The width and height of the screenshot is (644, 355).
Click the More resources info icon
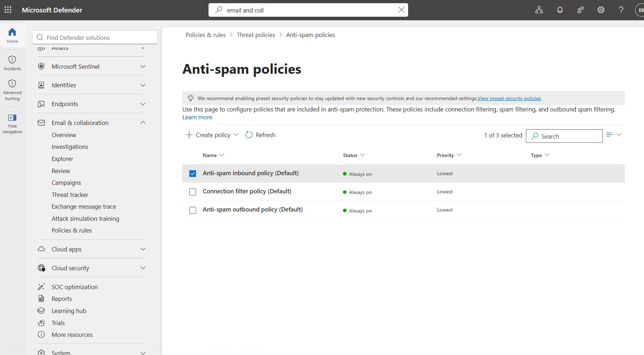(x=41, y=334)
